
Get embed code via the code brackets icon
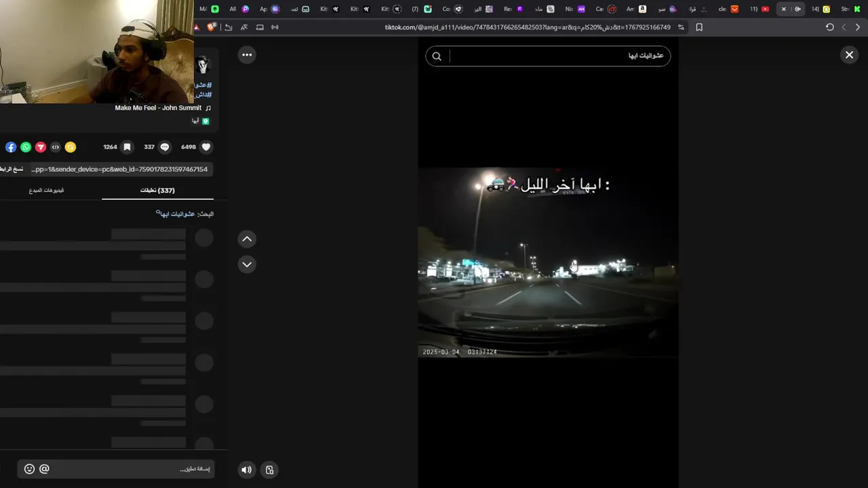click(x=56, y=146)
